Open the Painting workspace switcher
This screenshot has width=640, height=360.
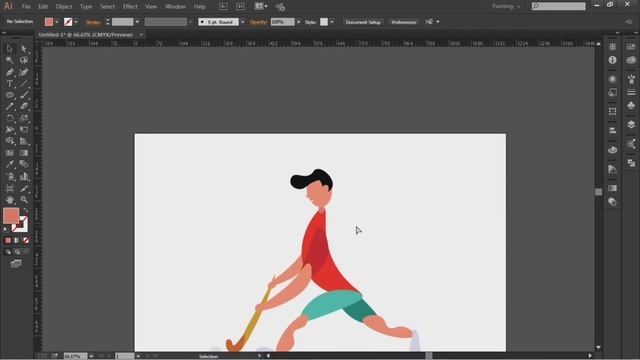point(506,7)
